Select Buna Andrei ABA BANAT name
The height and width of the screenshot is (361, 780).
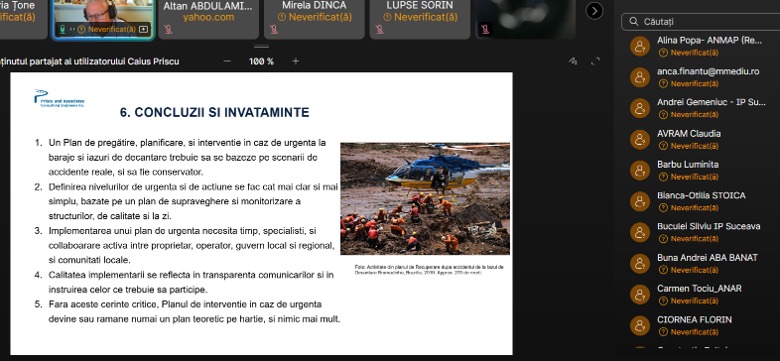pos(707,258)
